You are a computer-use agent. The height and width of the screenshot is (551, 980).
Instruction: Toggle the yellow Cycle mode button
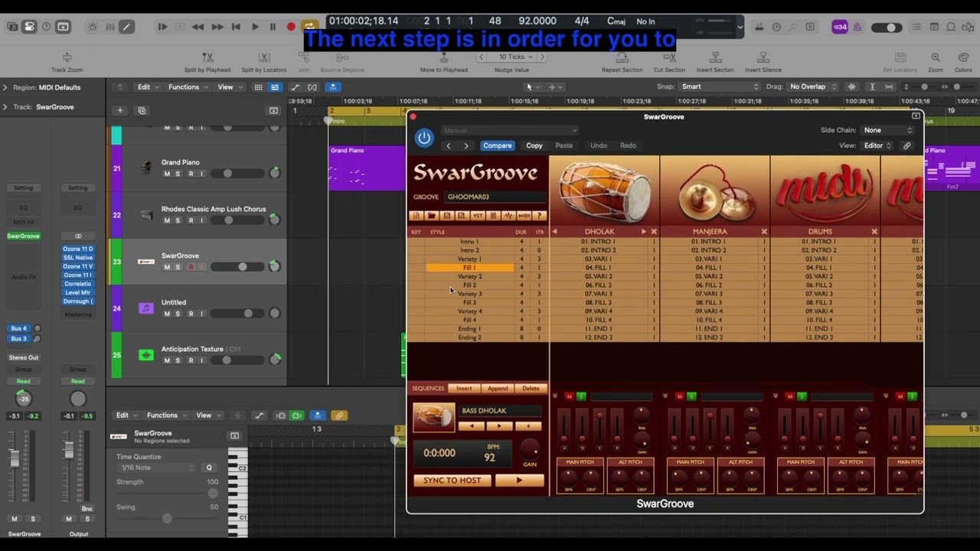[309, 27]
